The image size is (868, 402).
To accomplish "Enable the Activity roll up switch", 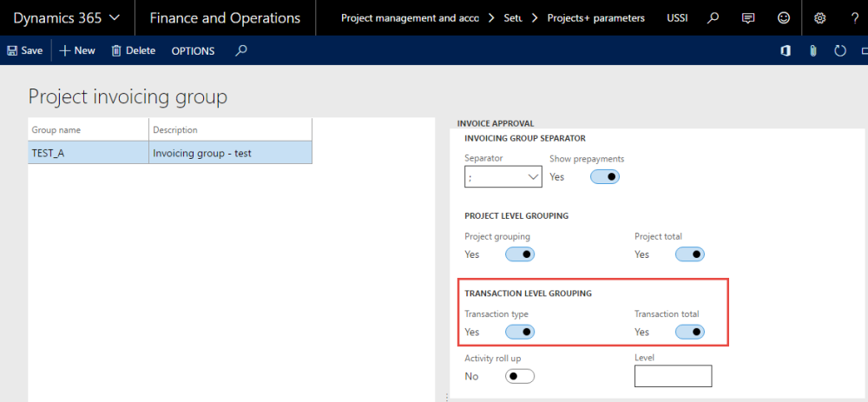I will tap(520, 376).
